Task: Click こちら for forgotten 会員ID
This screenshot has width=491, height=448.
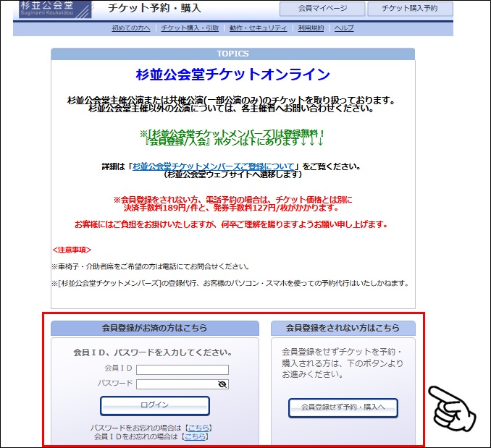Action: (x=195, y=437)
